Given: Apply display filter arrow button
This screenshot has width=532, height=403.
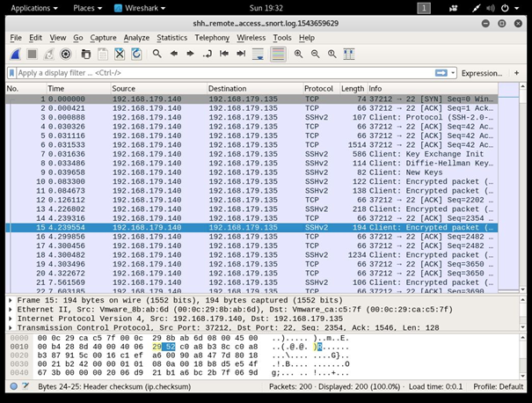Looking at the screenshot, I should [441, 73].
